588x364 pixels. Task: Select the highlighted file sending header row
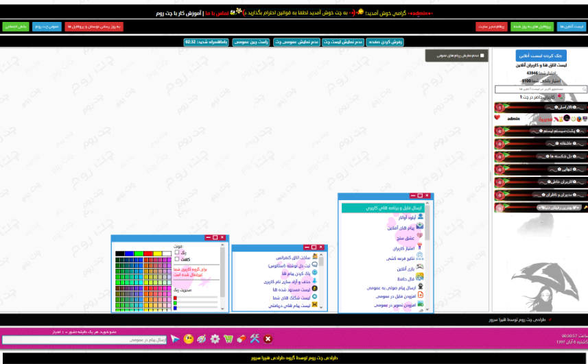[383, 208]
